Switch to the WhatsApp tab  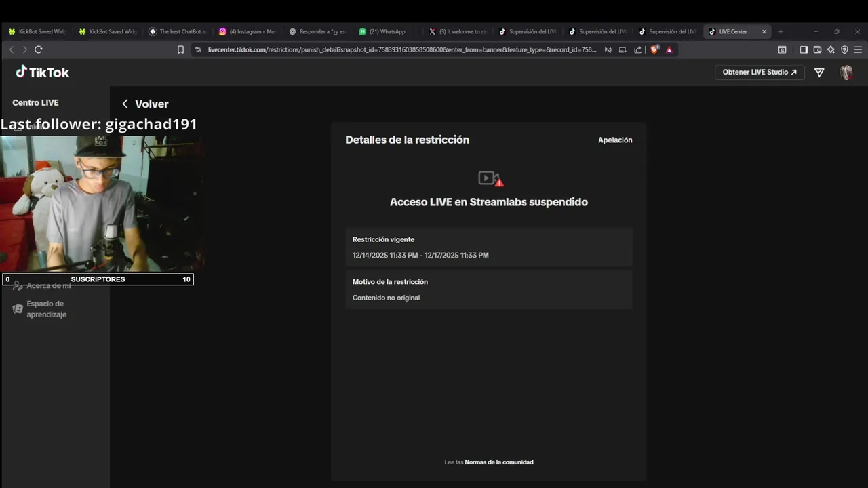point(389,31)
